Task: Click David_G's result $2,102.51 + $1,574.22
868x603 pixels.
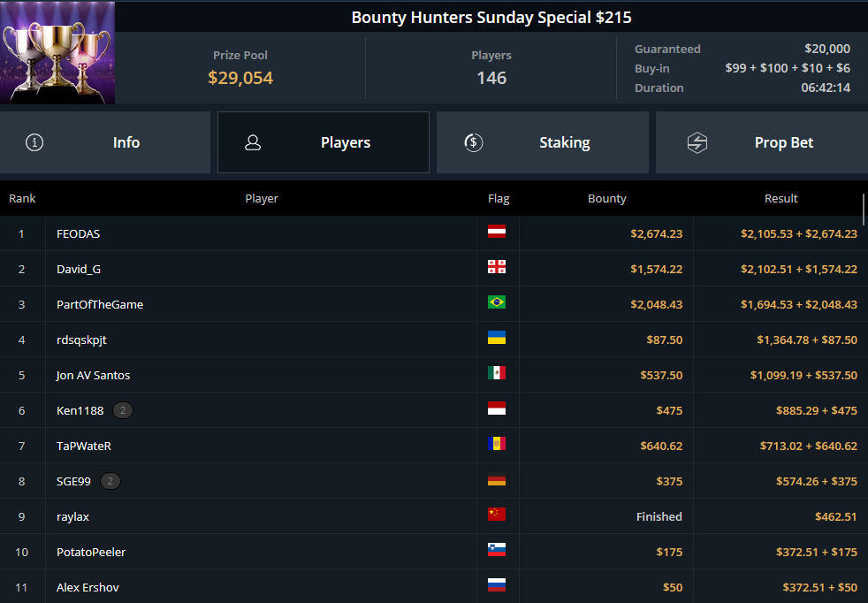Action: coord(799,269)
